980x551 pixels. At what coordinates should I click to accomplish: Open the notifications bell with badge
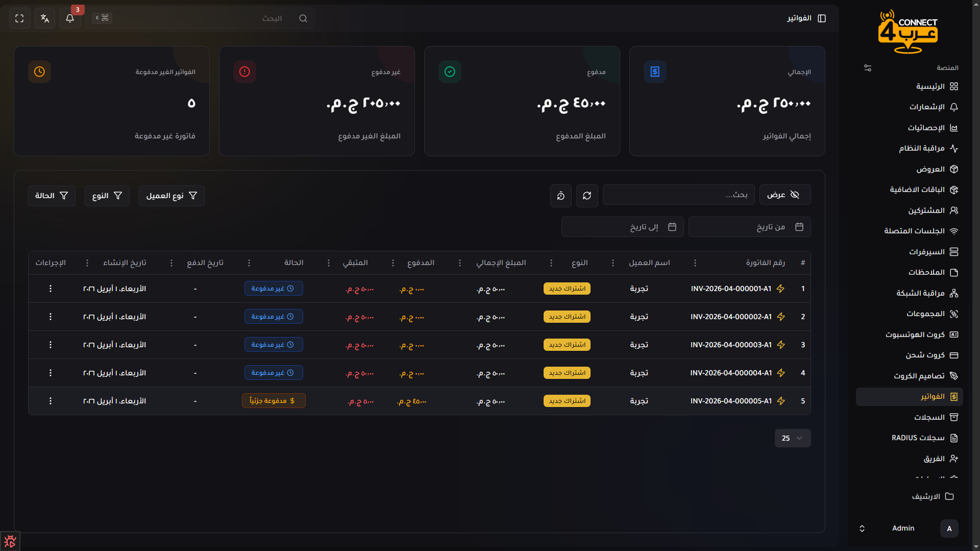(x=70, y=18)
